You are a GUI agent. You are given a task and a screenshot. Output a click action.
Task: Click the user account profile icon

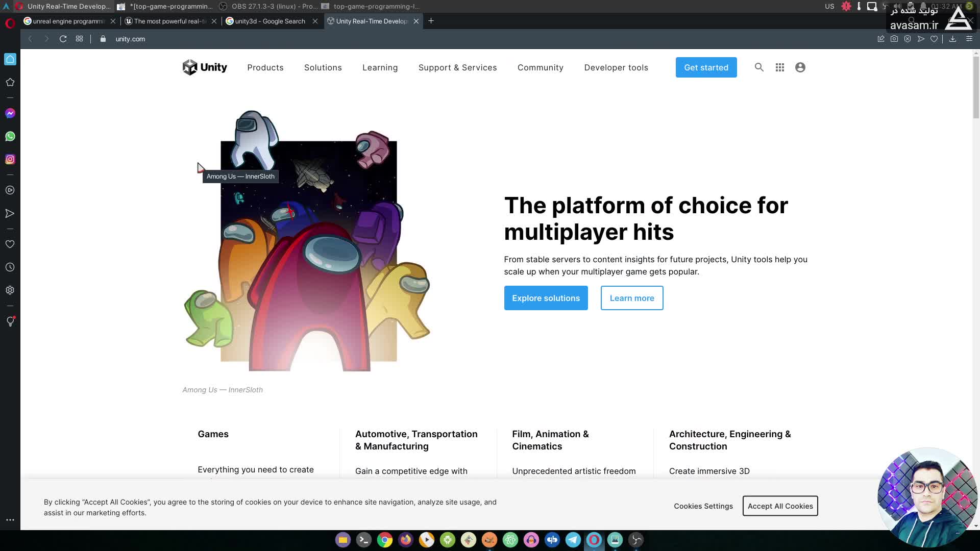click(x=800, y=67)
